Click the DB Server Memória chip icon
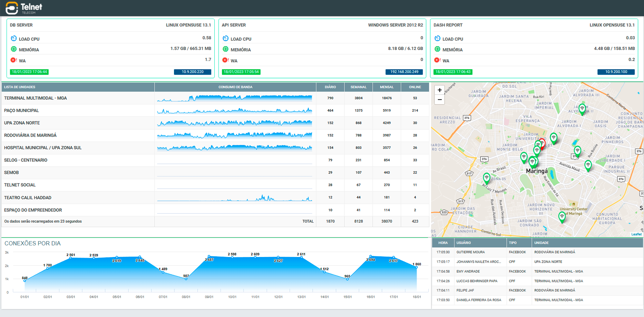 (14, 49)
